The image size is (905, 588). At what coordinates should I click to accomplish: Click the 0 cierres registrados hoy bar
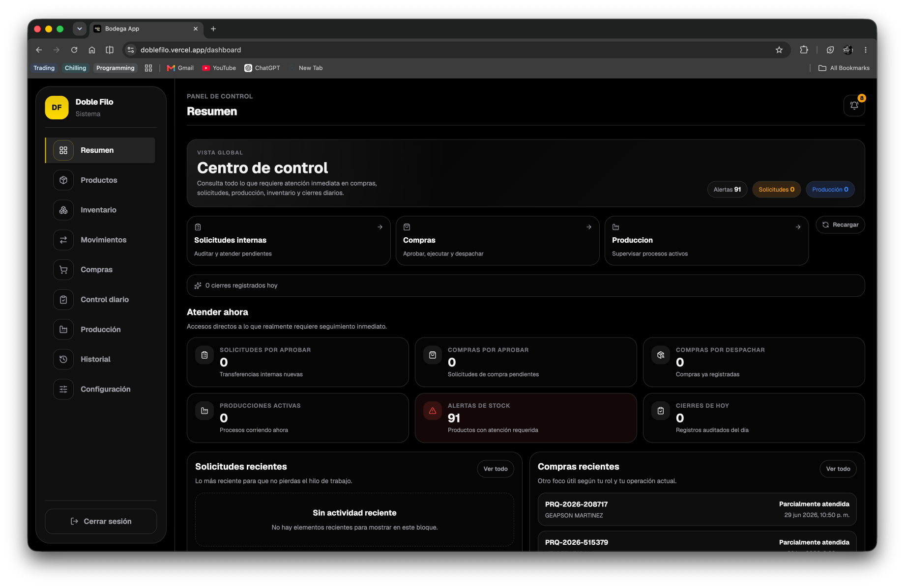(x=526, y=285)
